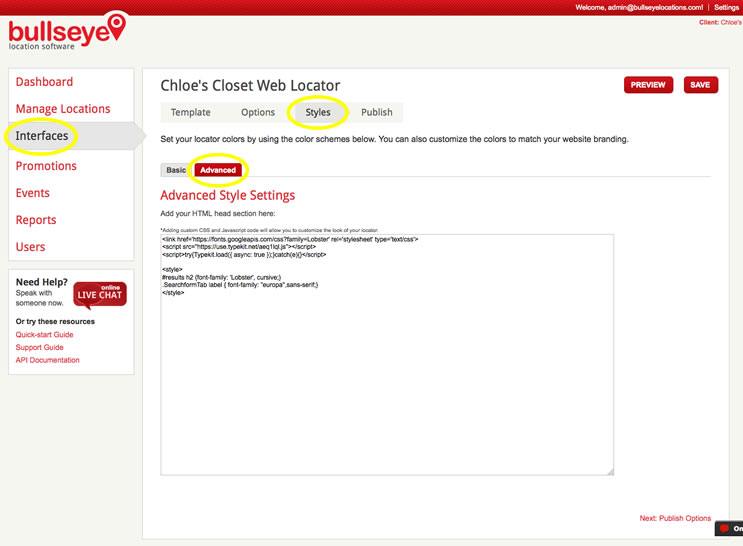Click the 'Chloe's Closet Web Locator' title
Image resolution: width=743 pixels, height=546 pixels.
tap(250, 85)
